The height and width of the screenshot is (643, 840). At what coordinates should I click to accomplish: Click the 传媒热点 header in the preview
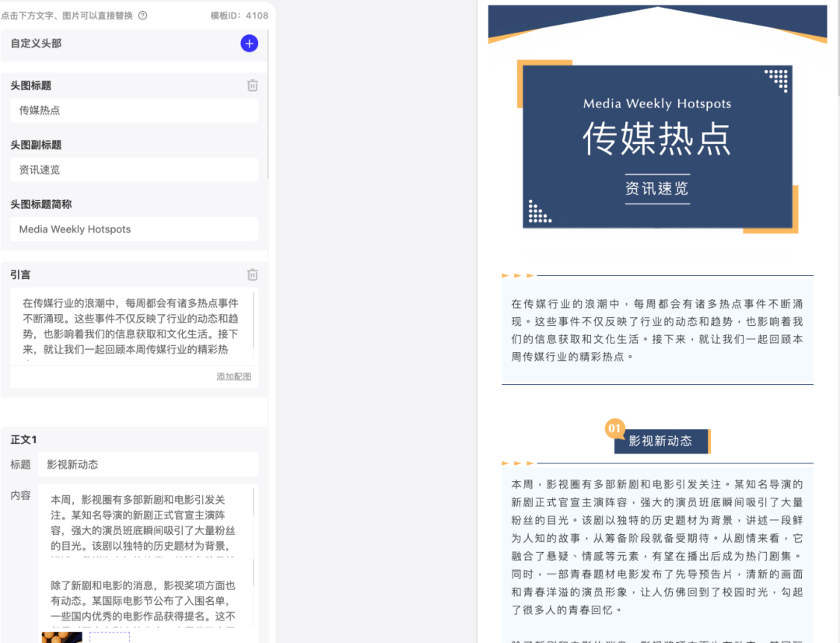(657, 136)
